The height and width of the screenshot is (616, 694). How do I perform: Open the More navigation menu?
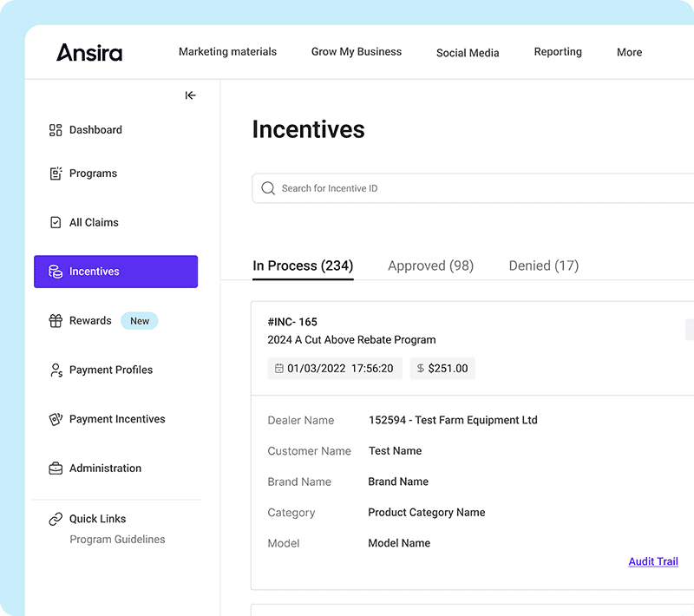coord(629,52)
